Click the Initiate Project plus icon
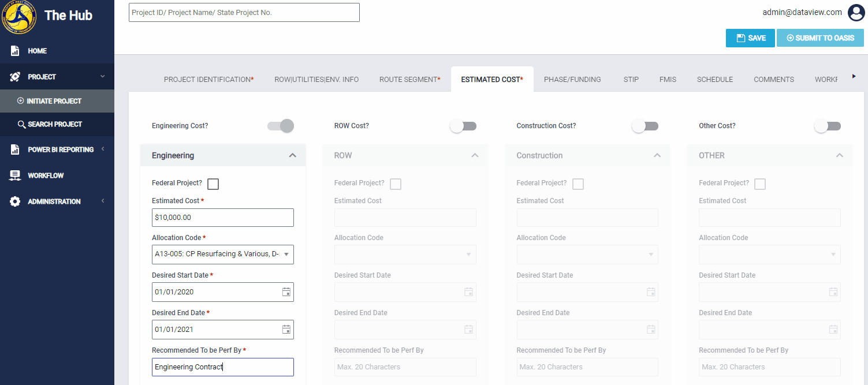 (21, 101)
